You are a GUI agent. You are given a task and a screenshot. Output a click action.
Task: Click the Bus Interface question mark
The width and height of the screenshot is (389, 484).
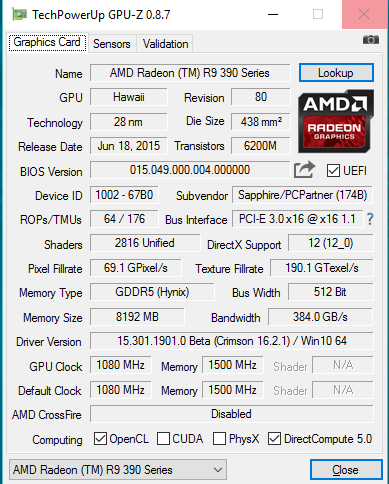coord(370,219)
